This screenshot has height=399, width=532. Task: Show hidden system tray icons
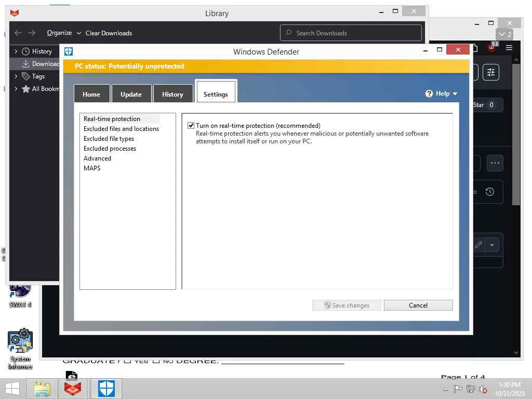pyautogui.click(x=445, y=389)
